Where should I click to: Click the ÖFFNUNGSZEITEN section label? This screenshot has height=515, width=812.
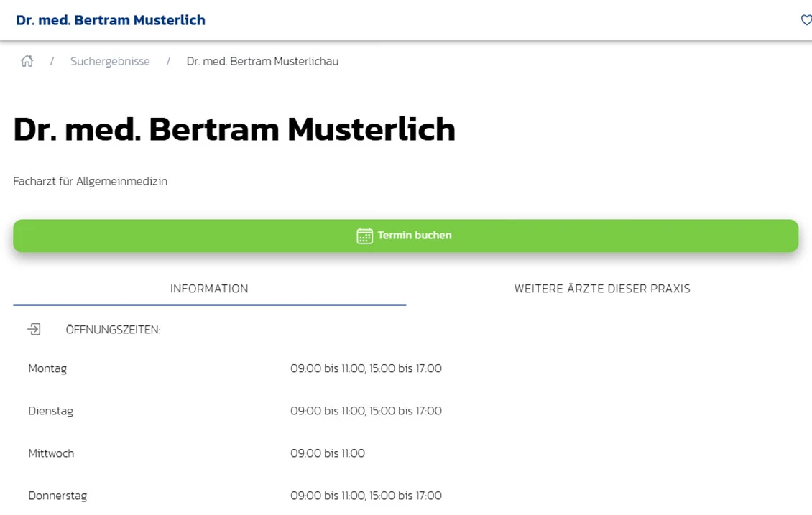(113, 330)
